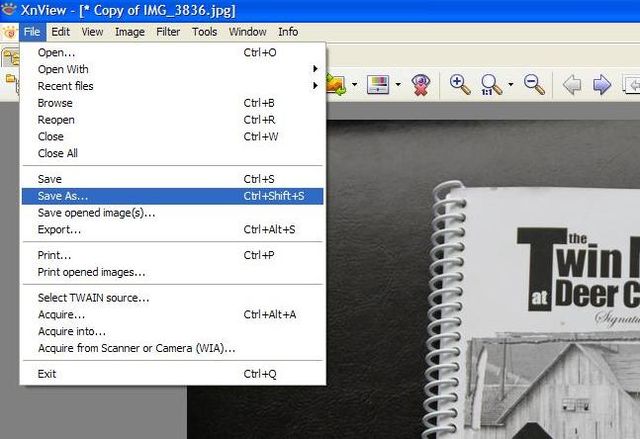Screen dimensions: 640x439
Task: Open the Edit menu
Action: coord(60,32)
